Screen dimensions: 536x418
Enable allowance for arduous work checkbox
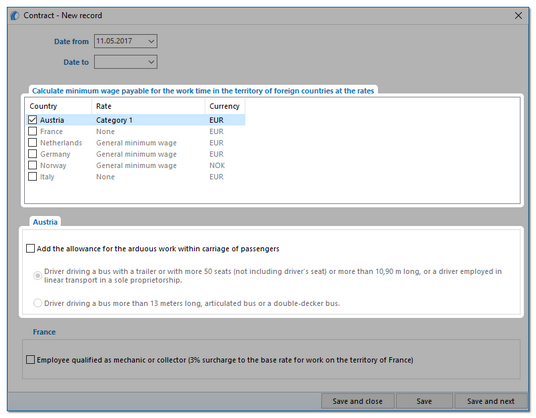[x=30, y=248]
